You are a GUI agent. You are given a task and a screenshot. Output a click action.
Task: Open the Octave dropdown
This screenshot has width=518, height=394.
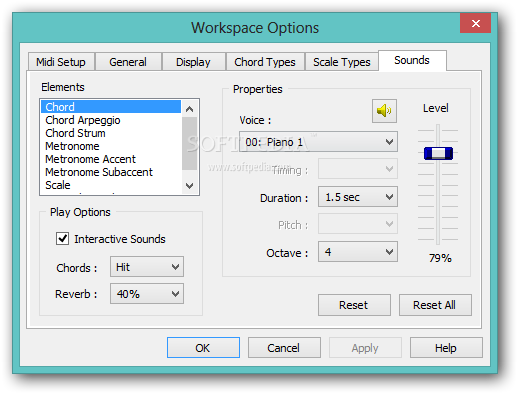pos(358,252)
